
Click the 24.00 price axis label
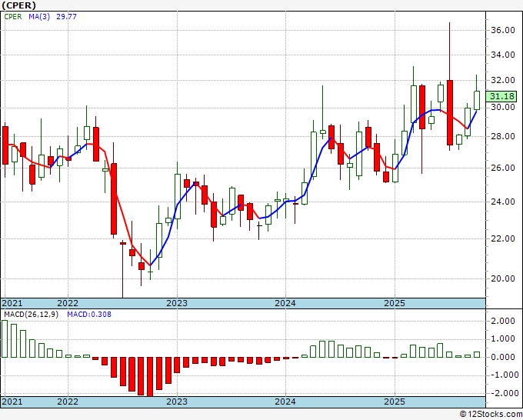point(503,202)
